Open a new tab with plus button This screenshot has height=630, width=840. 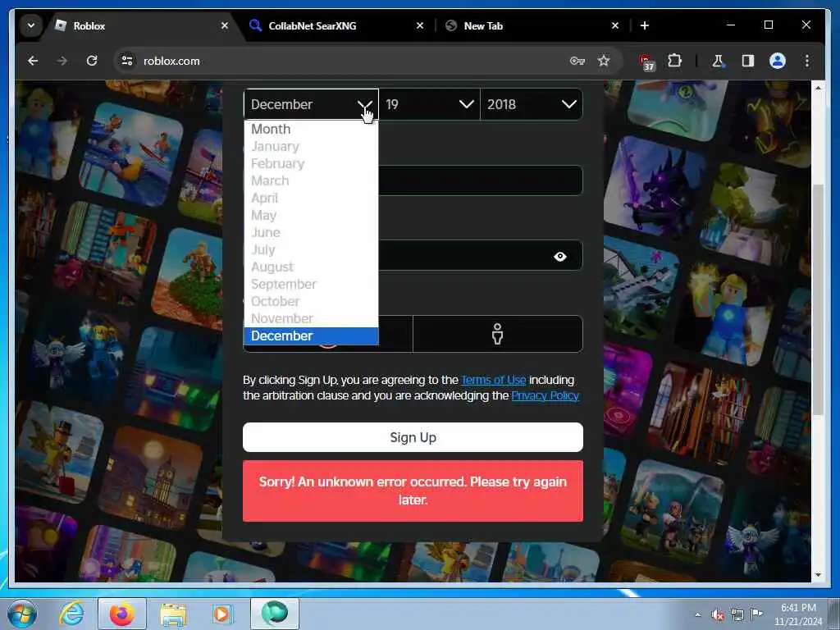point(645,25)
